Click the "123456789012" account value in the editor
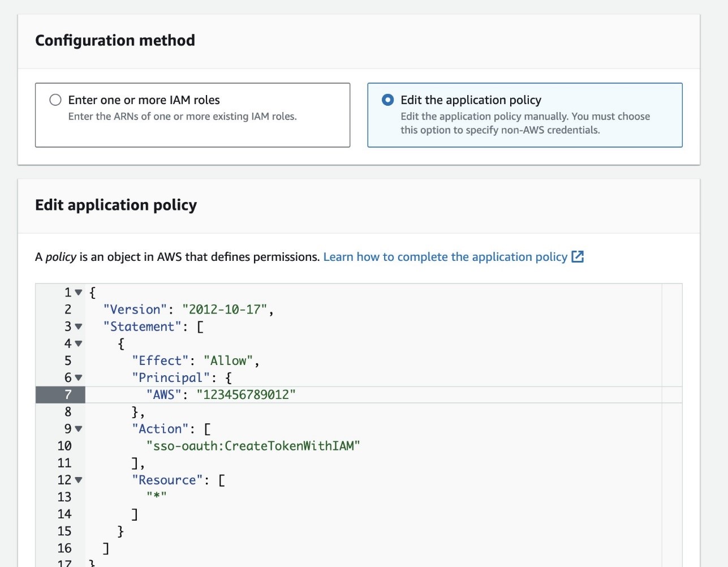728x567 pixels. point(246,394)
